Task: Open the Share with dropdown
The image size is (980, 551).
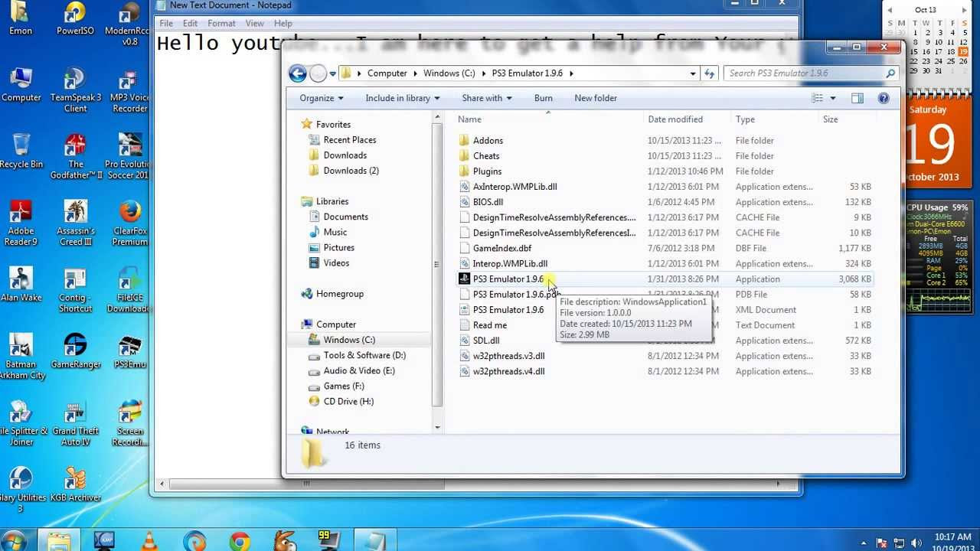Action: pyautogui.click(x=487, y=98)
